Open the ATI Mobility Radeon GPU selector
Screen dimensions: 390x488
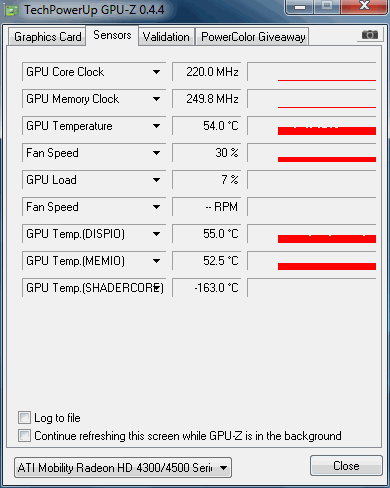(x=123, y=468)
